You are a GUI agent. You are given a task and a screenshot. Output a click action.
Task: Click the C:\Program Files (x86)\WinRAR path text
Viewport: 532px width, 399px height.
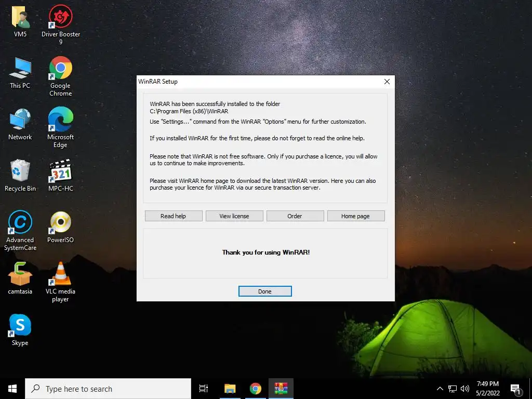[x=189, y=111]
